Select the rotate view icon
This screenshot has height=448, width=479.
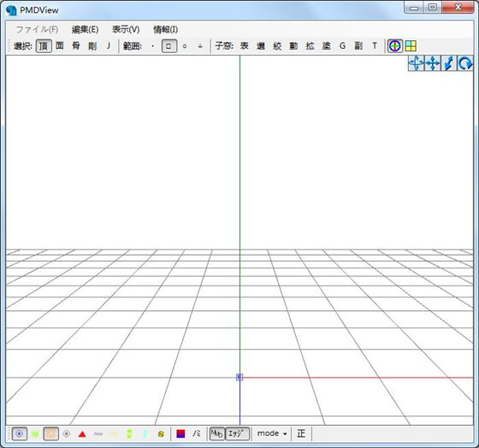[x=465, y=63]
